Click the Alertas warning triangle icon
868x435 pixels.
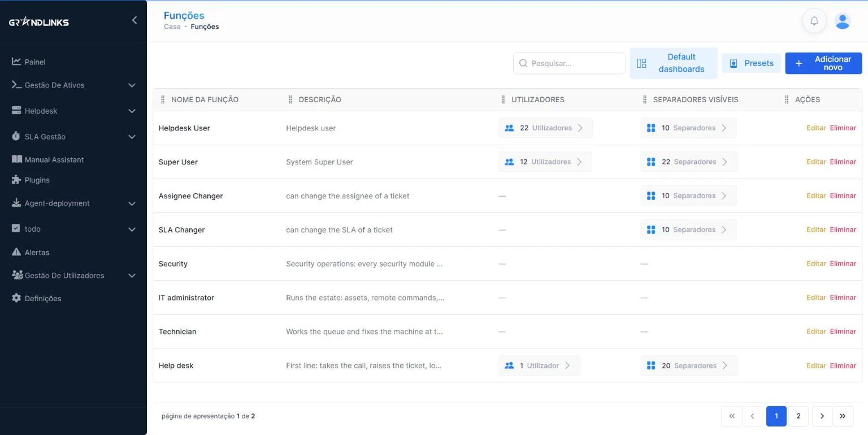point(16,252)
